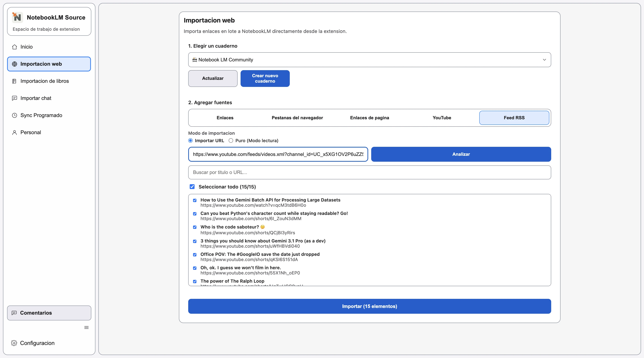The image size is (644, 358).
Task: Switch to the YouTube source tab
Action: coord(441,118)
